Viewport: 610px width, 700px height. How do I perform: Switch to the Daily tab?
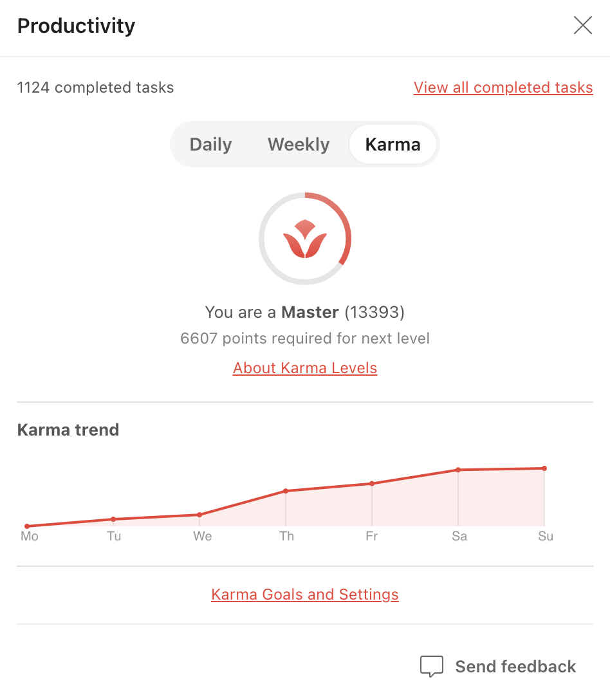(210, 144)
